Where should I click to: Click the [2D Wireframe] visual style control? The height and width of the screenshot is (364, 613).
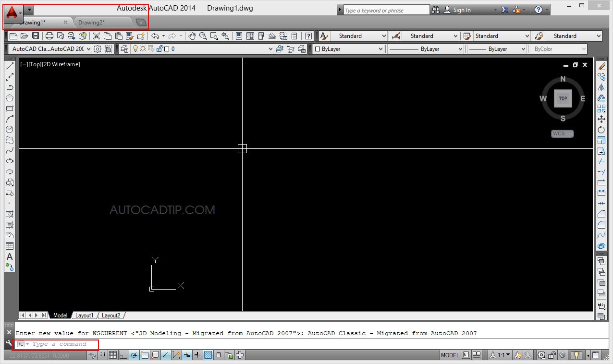61,64
